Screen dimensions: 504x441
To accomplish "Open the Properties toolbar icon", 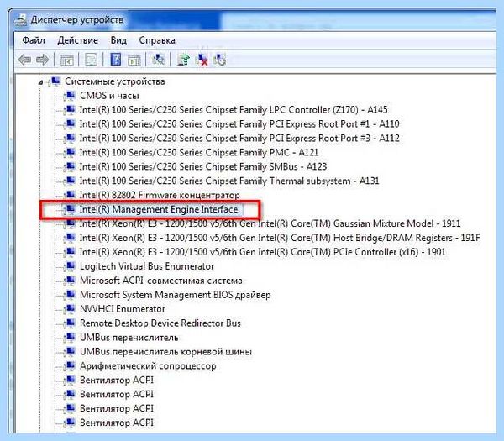I will click(x=91, y=60).
